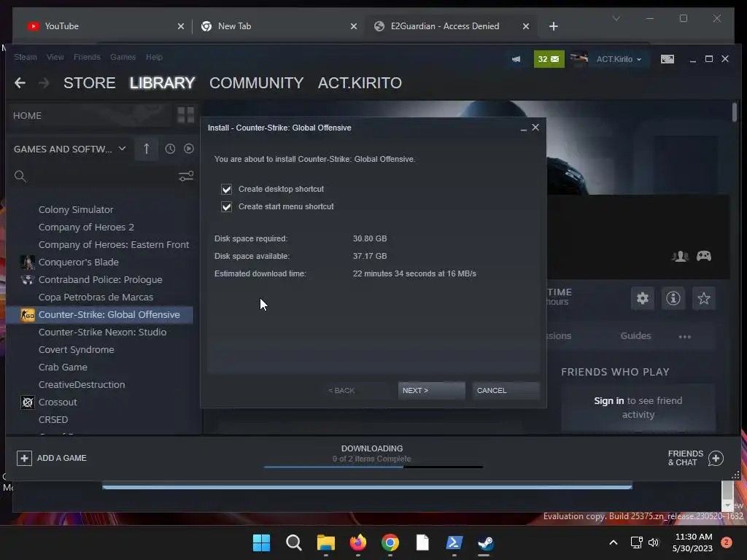747x560 pixels.
Task: Click the CANCEL button
Action: [506, 391]
